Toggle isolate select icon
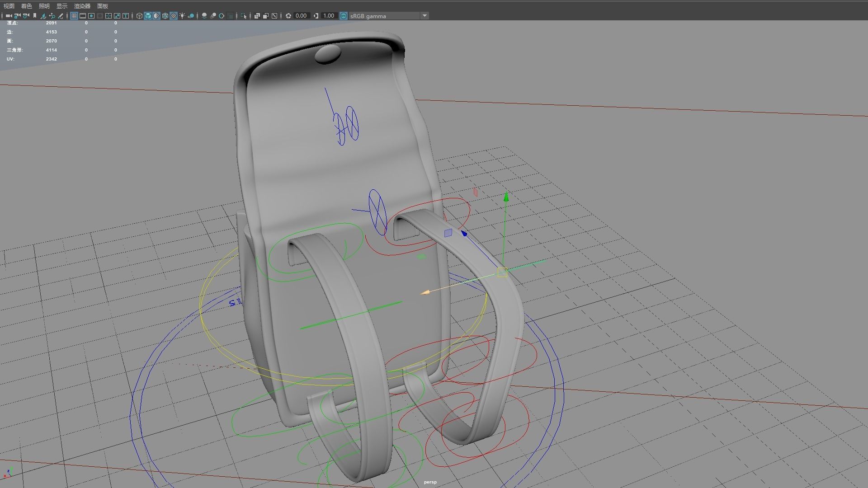 (x=243, y=16)
